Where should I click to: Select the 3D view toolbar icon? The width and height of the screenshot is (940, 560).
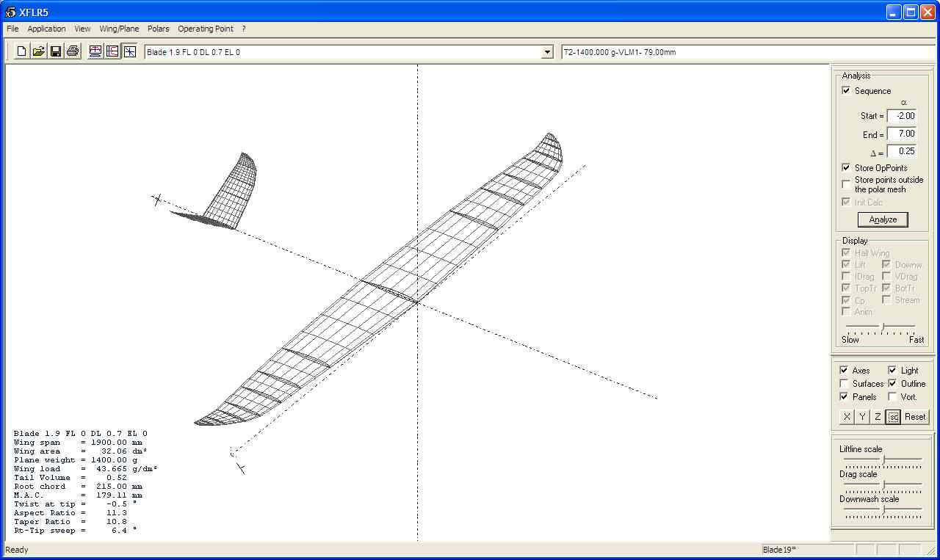[130, 51]
